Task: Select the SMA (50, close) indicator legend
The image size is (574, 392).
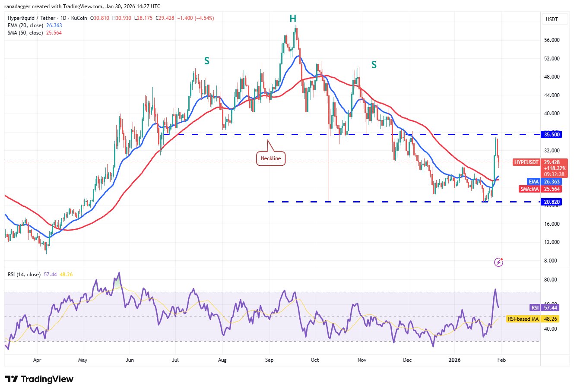Action: [x=25, y=33]
